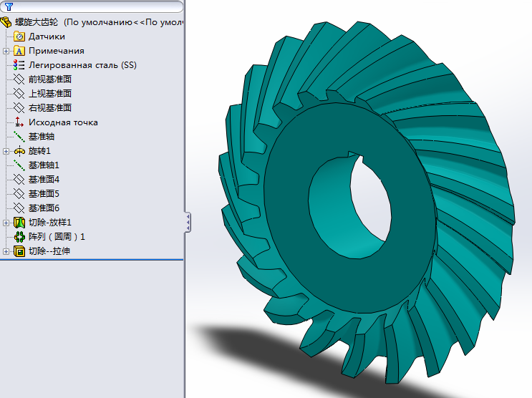This screenshot has width=532, height=398.
Task: Click the 基准面6 plane icon
Action: (x=19, y=208)
